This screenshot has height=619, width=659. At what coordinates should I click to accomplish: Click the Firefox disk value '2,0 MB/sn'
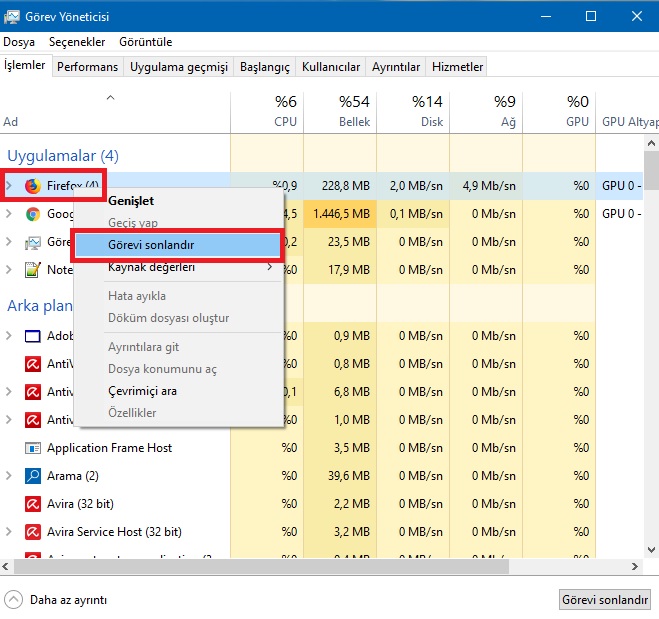(416, 186)
